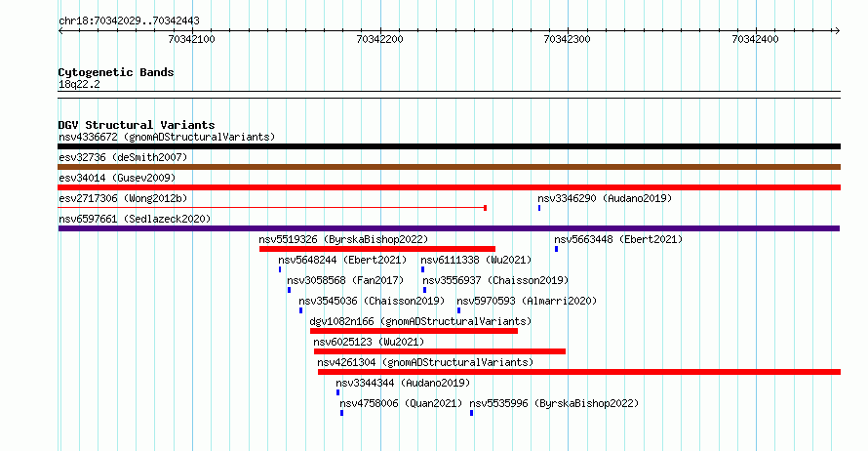Select the nsv3545036 Chaisson2019 blue marker
Viewport: 868px width, 451px height.
[x=300, y=310]
